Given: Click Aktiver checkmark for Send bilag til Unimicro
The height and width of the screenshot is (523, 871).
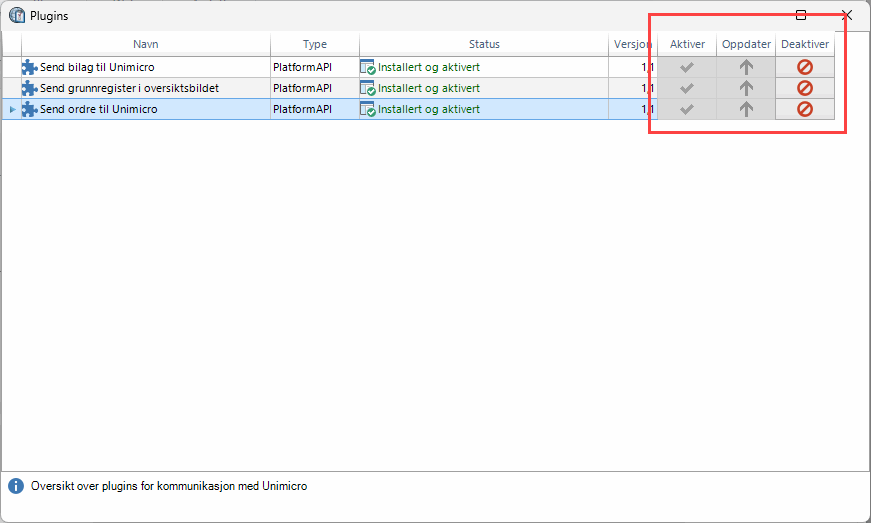Looking at the screenshot, I should pos(686,68).
